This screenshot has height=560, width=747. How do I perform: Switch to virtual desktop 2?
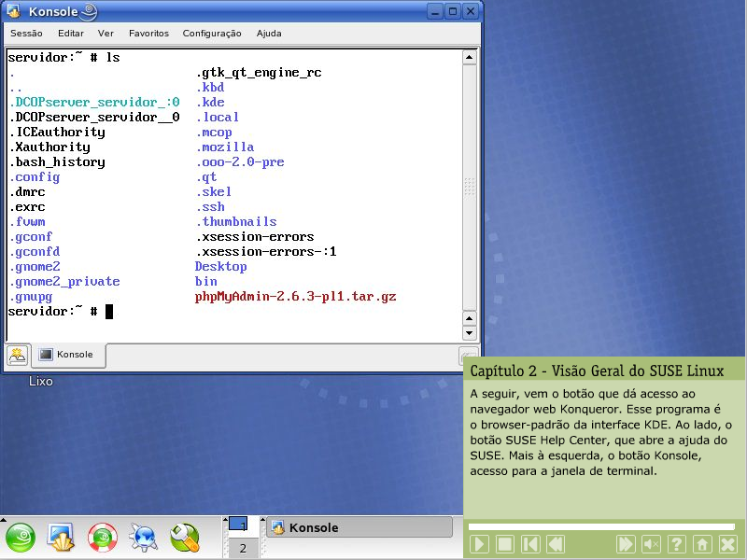(x=243, y=548)
